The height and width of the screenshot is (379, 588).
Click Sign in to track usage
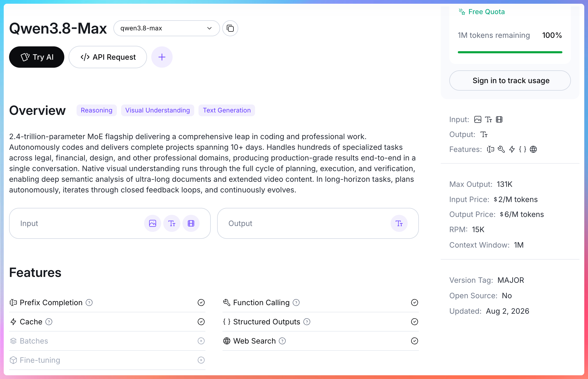click(x=510, y=80)
